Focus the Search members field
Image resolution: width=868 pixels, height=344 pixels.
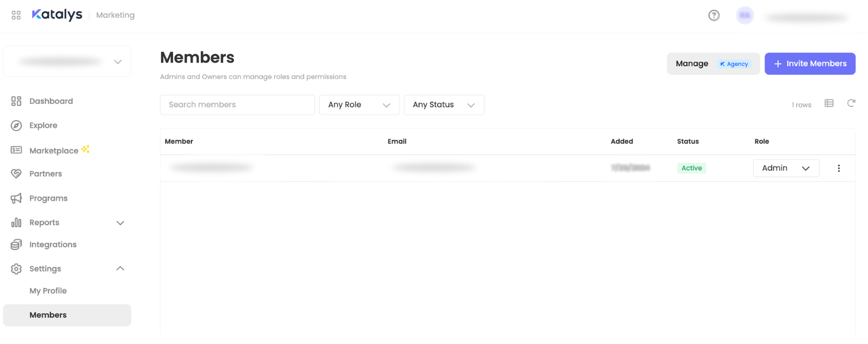pyautogui.click(x=237, y=105)
